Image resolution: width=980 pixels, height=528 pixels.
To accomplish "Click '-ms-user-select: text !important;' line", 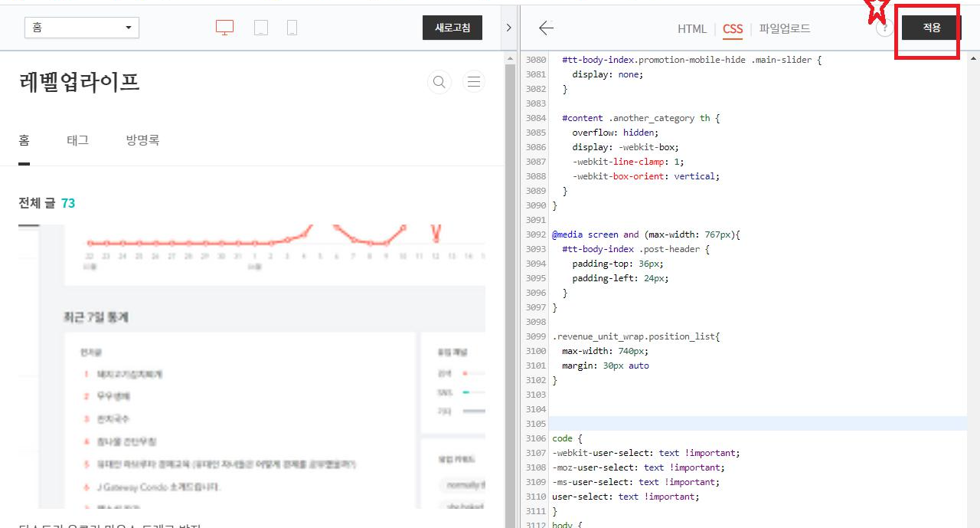I will [635, 482].
